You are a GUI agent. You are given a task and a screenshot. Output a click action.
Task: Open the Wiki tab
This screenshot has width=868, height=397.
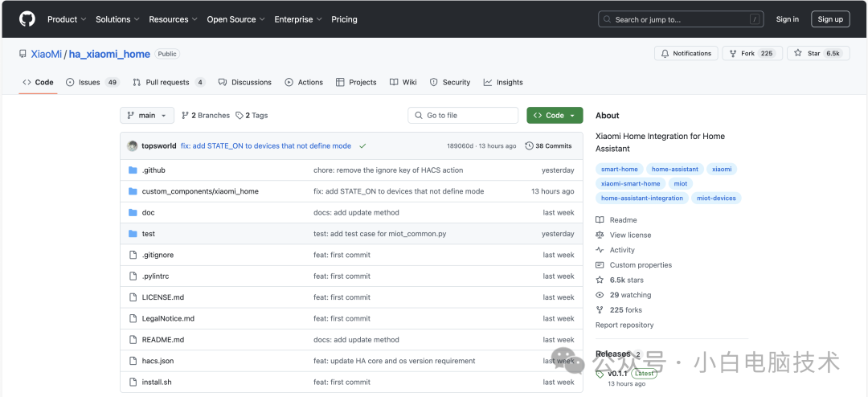(x=403, y=82)
